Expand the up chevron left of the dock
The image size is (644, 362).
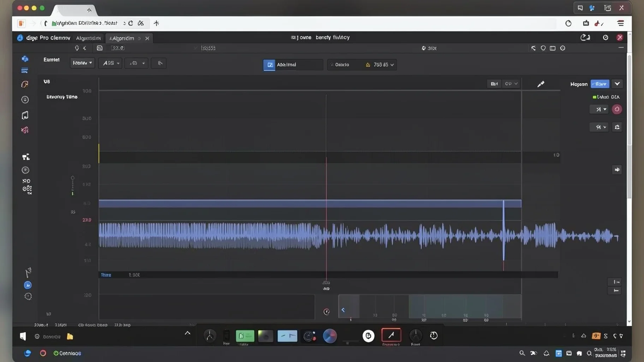click(x=187, y=333)
